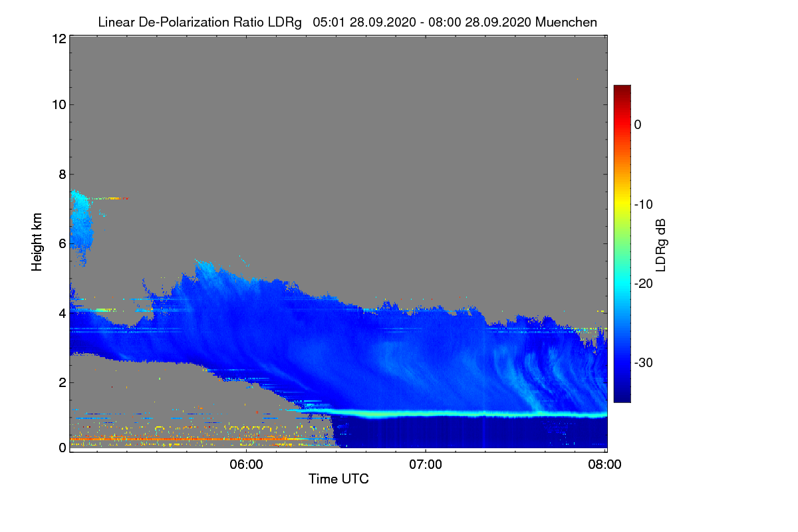Click the '06:00' time tick label
This screenshot has height=532, width=798.
tap(246, 465)
